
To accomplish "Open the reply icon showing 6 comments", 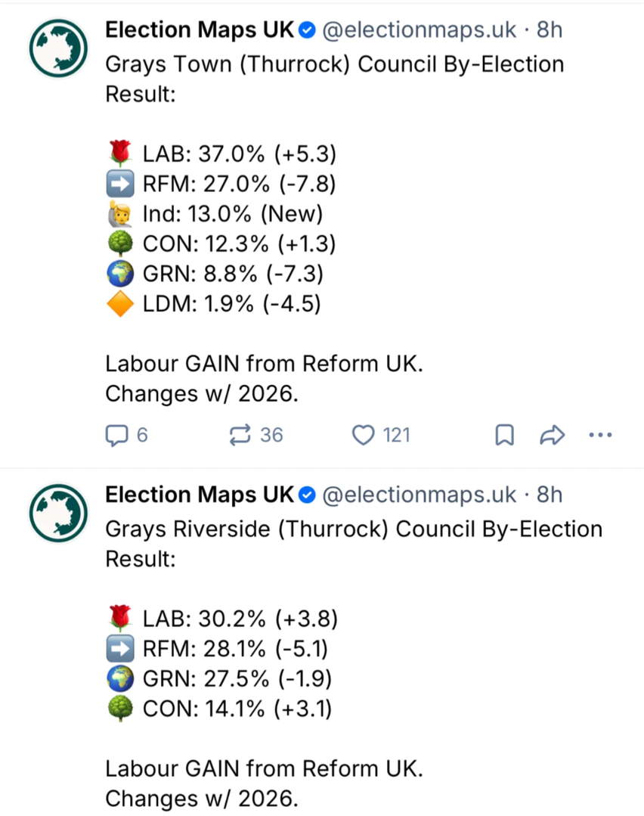I will pos(117,435).
